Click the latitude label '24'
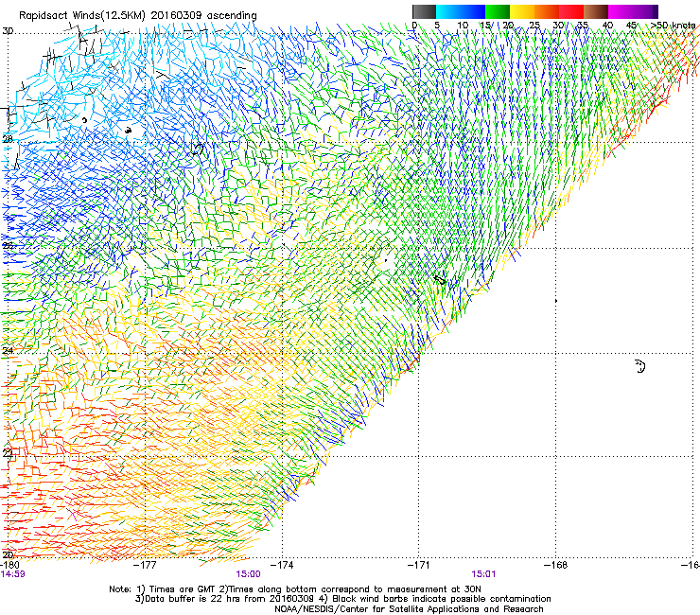This screenshot has height=615, width=700. click(x=8, y=351)
